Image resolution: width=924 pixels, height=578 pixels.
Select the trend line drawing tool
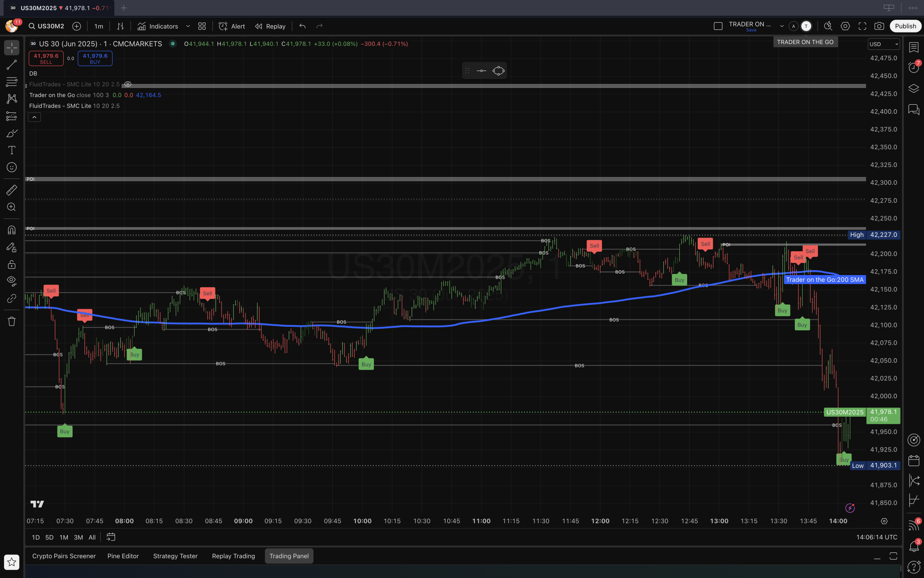[x=12, y=65]
